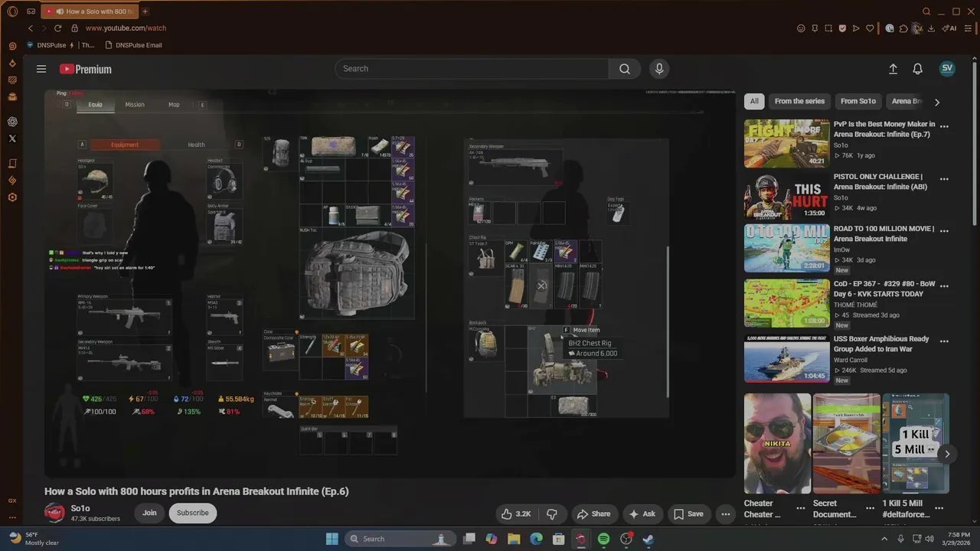Switch to the 'How a Solo with 800 h...' browser tab
The height and width of the screenshot is (551, 980).
click(x=88, y=11)
